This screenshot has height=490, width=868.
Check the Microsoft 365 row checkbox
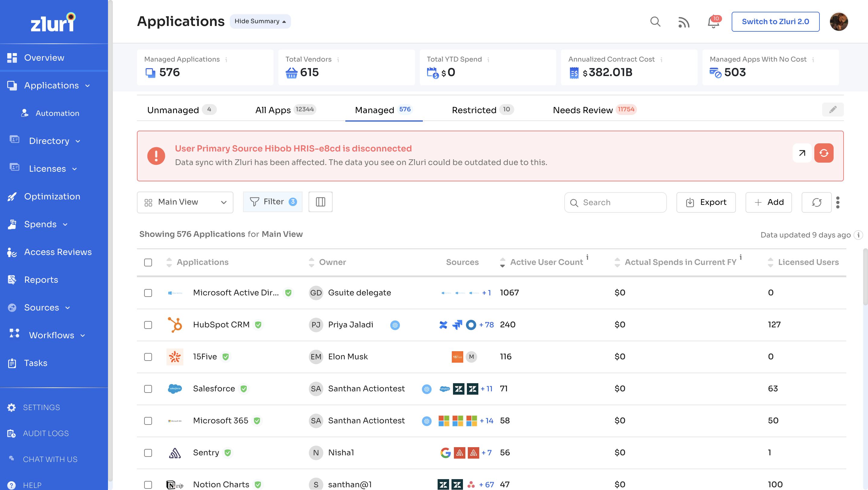(x=148, y=421)
